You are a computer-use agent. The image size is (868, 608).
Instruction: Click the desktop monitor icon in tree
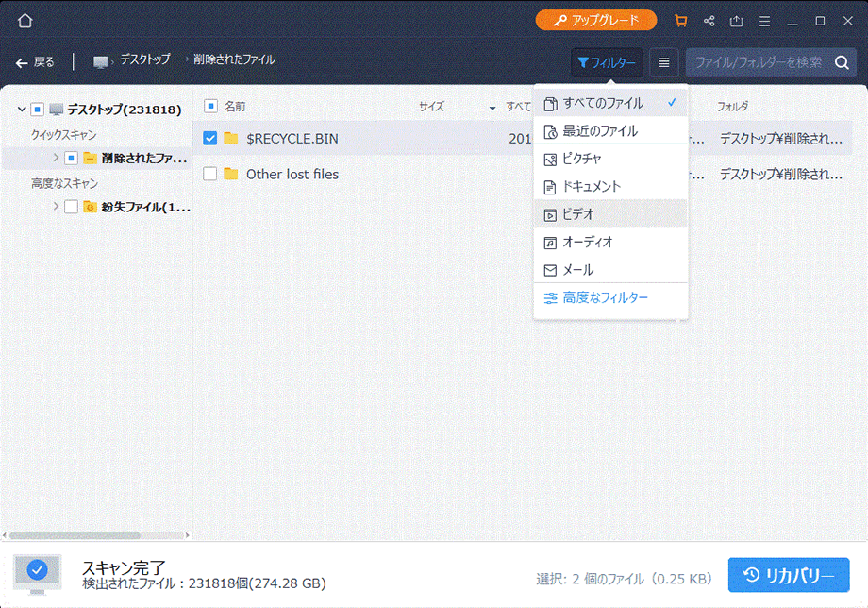click(56, 110)
